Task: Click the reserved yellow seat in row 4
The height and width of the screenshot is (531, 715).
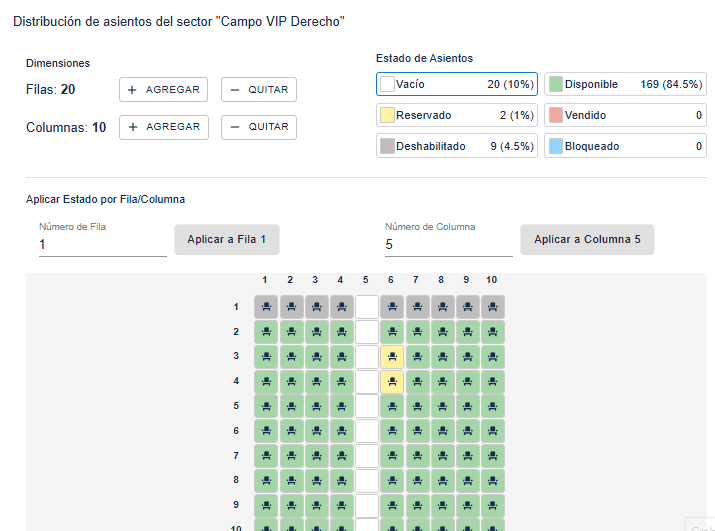Action: point(392,382)
